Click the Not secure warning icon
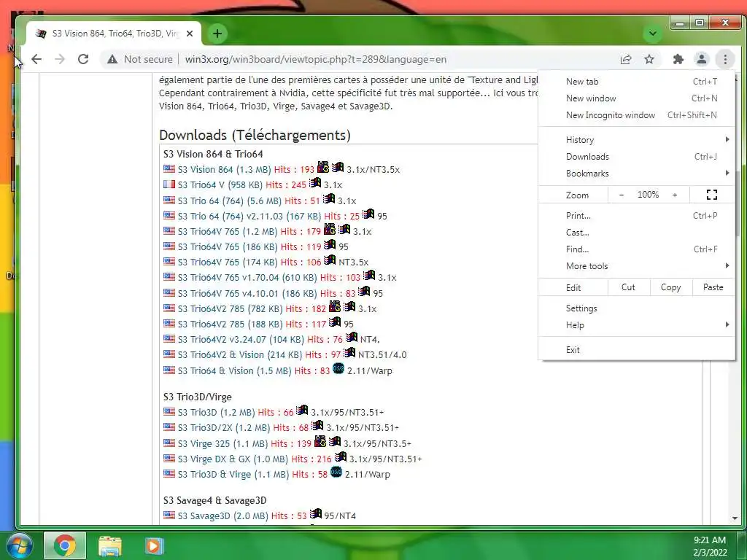Viewport: 747px width, 560px height. click(x=112, y=59)
